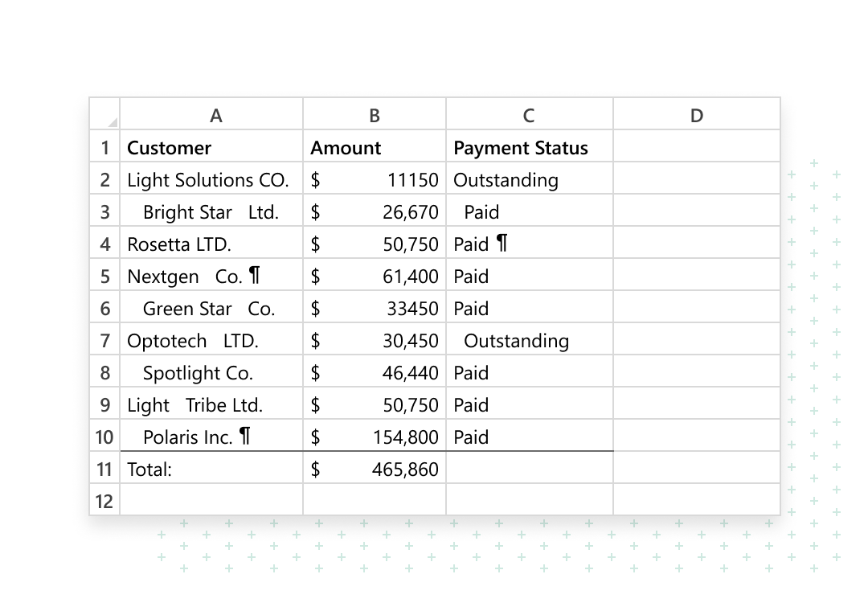The height and width of the screenshot is (611, 868).
Task: Select row 1 header
Action: point(104,148)
